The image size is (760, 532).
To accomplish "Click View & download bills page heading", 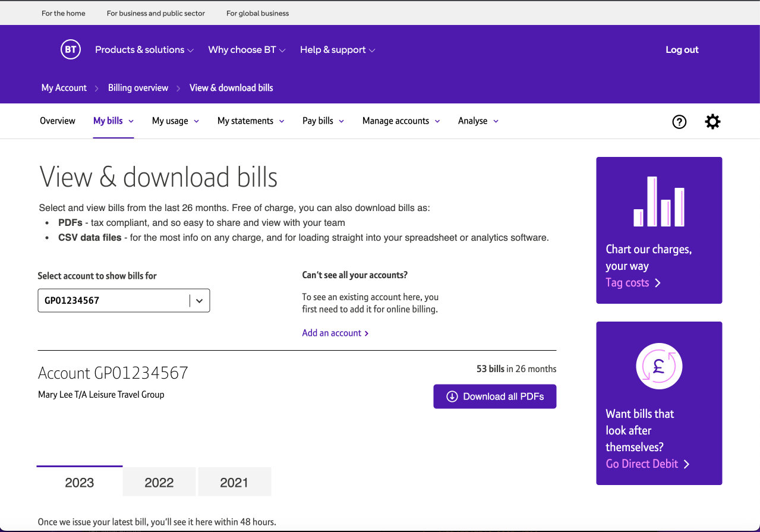I will pos(158,177).
